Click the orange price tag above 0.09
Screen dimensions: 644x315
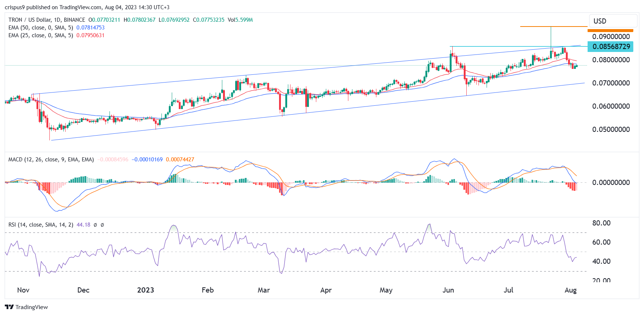pyautogui.click(x=610, y=31)
